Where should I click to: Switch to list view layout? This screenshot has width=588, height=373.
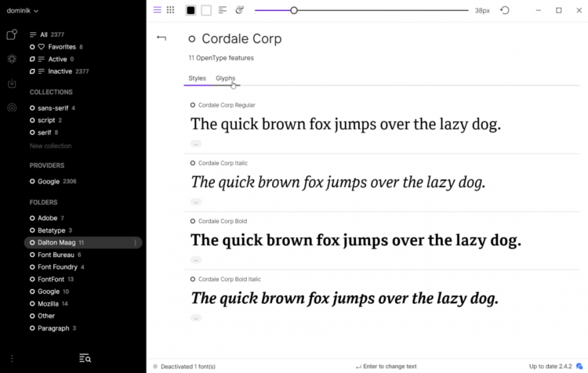pos(157,10)
